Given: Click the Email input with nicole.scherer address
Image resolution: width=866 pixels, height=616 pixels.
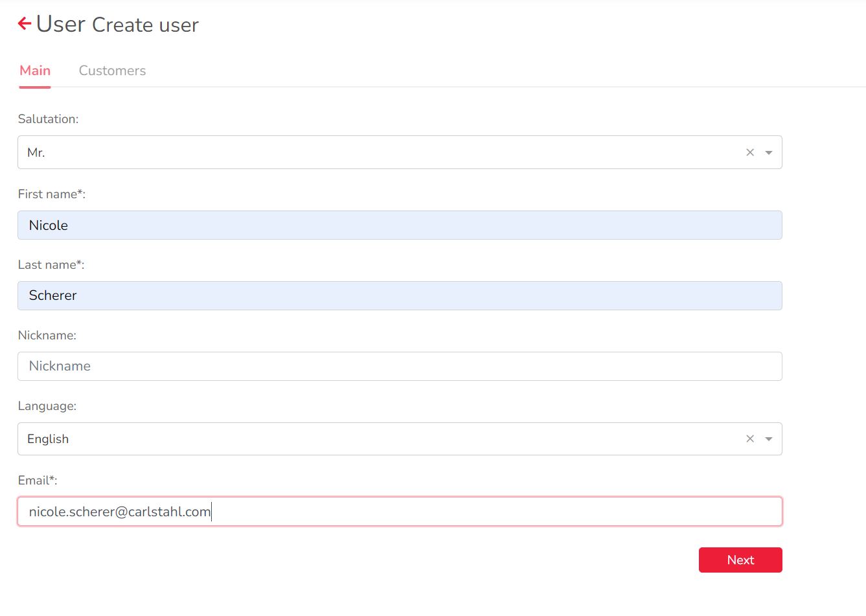Looking at the screenshot, I should click(399, 512).
